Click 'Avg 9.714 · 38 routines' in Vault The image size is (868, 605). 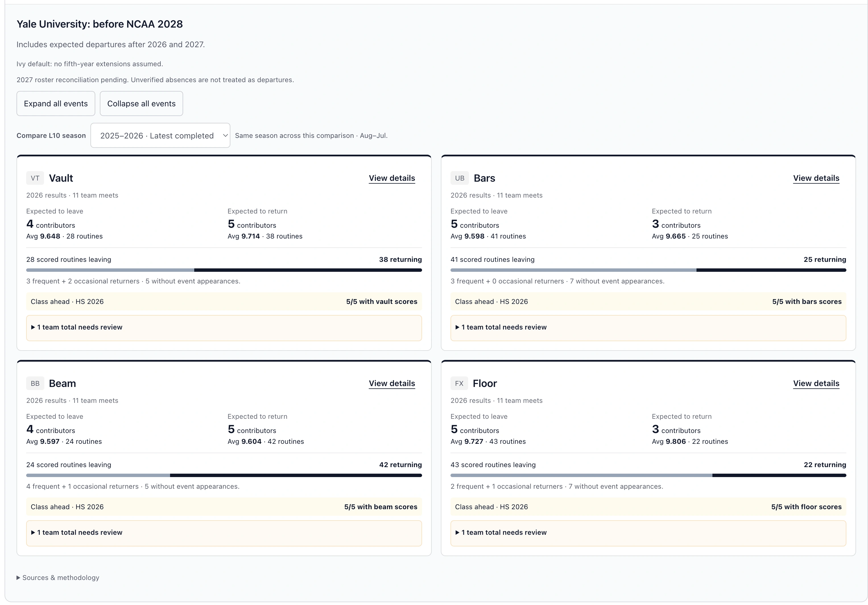265,236
